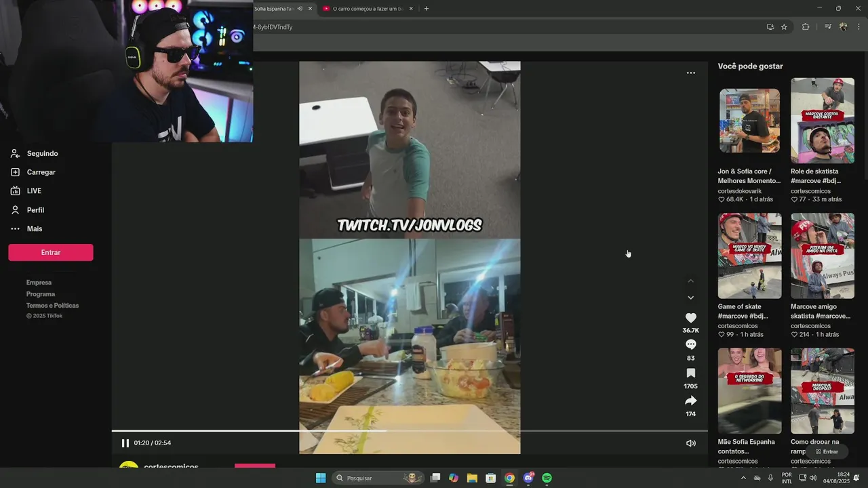This screenshot has height=488, width=868.
Task: Open Microsoft Store on the taskbar
Action: 490,478
